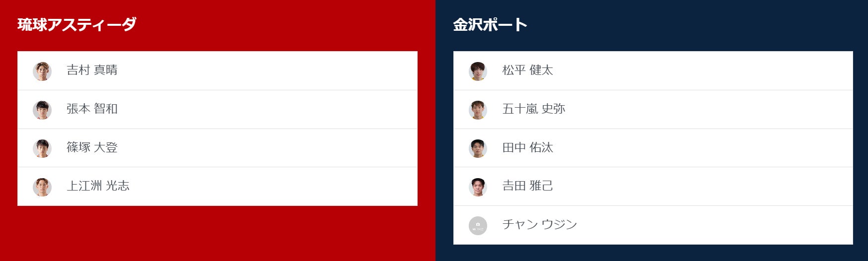Click 上江洲 光志's player avatar photo
Viewport: 868px width, 261px height.
click(x=42, y=187)
